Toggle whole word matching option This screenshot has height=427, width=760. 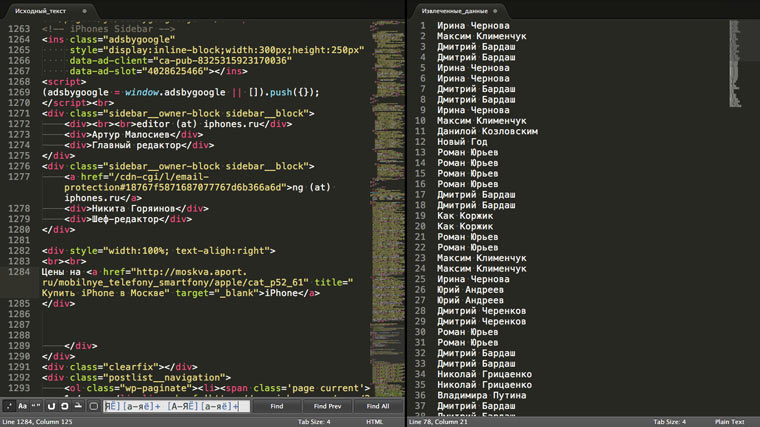(x=36, y=406)
